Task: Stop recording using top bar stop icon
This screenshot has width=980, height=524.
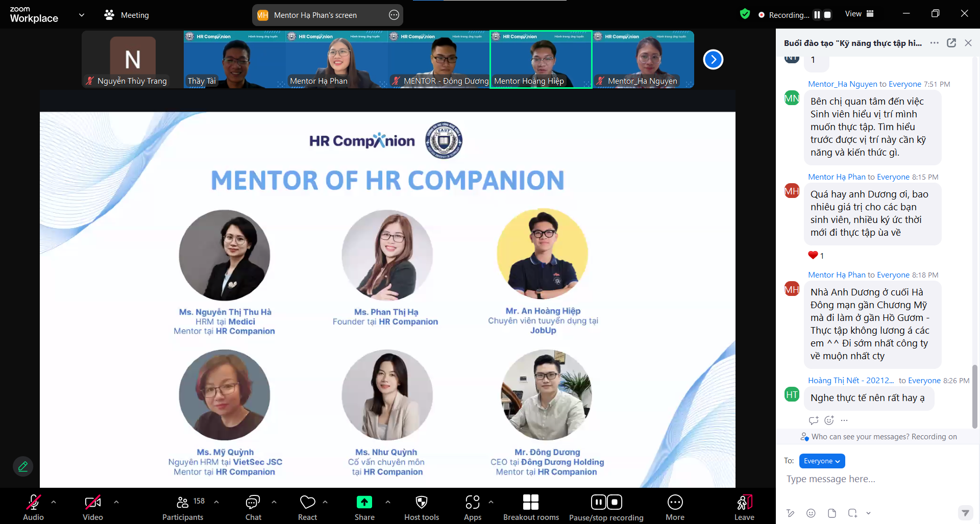Action: tap(827, 15)
